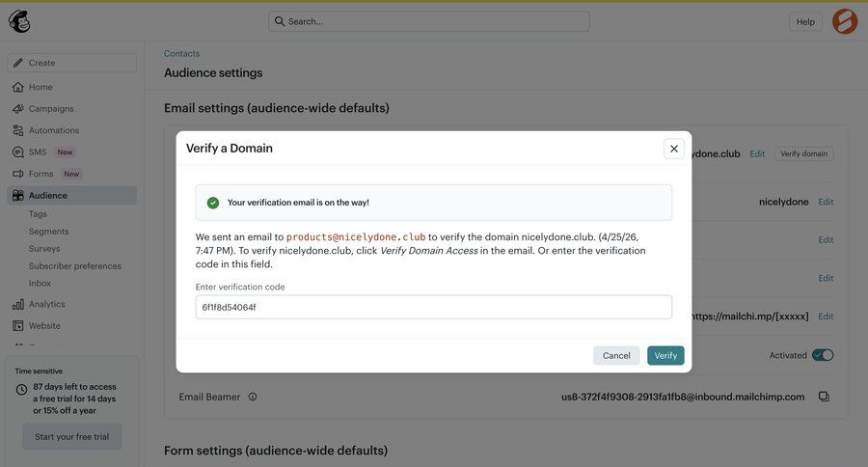Click the Create pencil icon

click(x=18, y=63)
